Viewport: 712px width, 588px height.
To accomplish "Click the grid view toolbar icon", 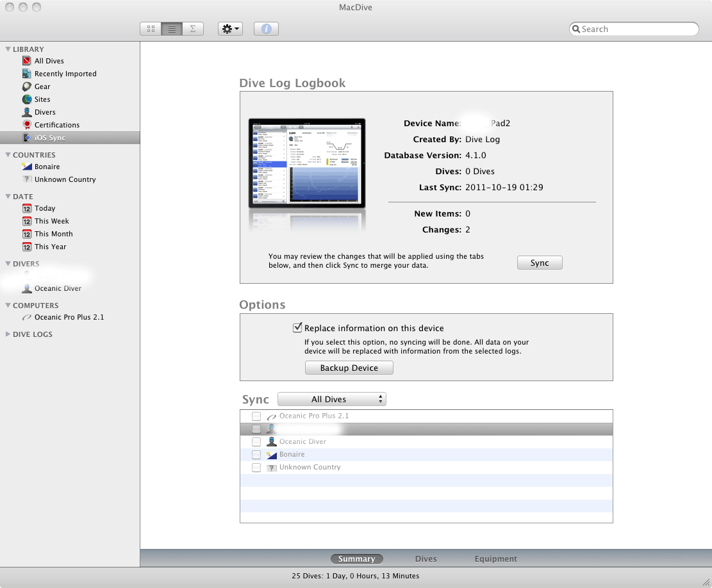I will point(151,29).
